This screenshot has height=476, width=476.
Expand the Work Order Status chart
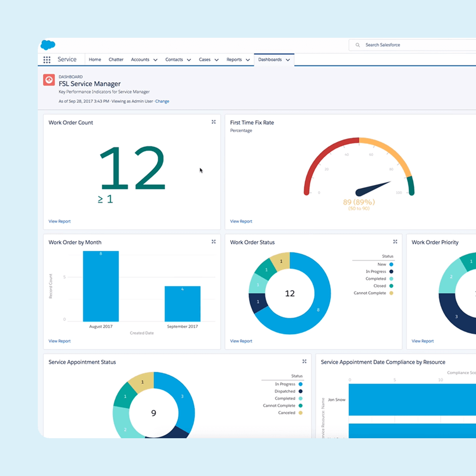click(x=395, y=242)
